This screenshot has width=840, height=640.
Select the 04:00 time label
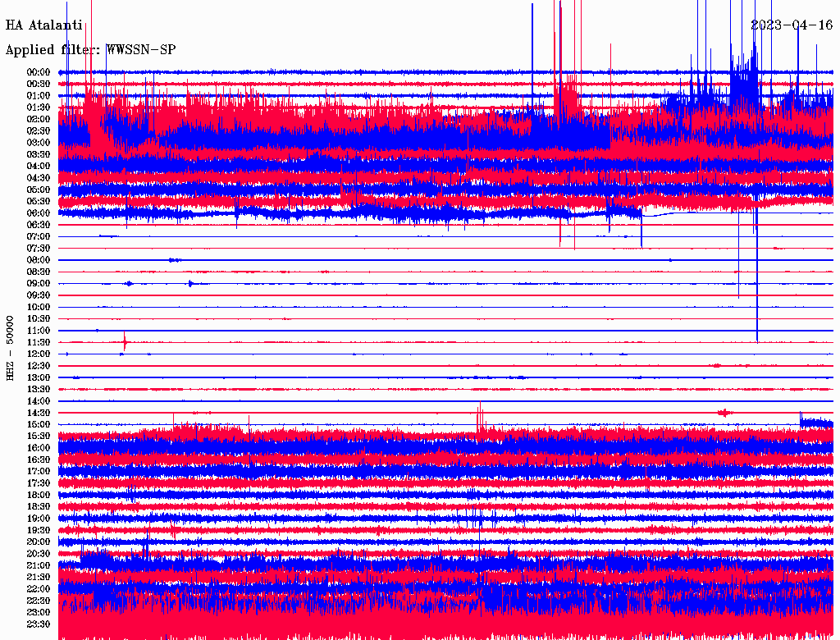39,167
